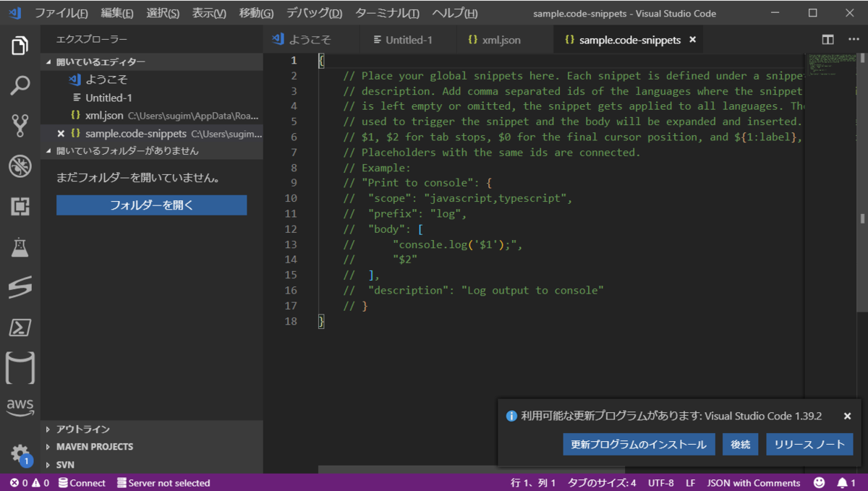
Task: Open the ターミナル(T) menu
Action: pyautogui.click(x=387, y=13)
